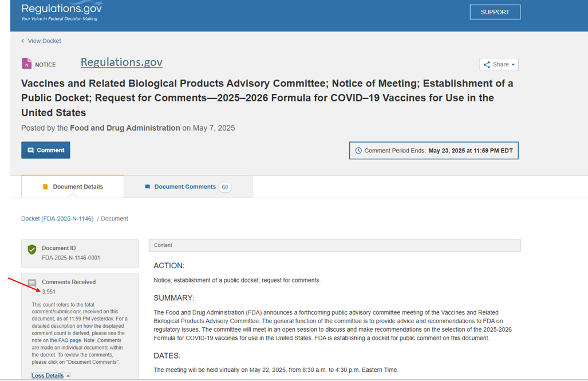Click the pink Notice document icon

pos(27,64)
